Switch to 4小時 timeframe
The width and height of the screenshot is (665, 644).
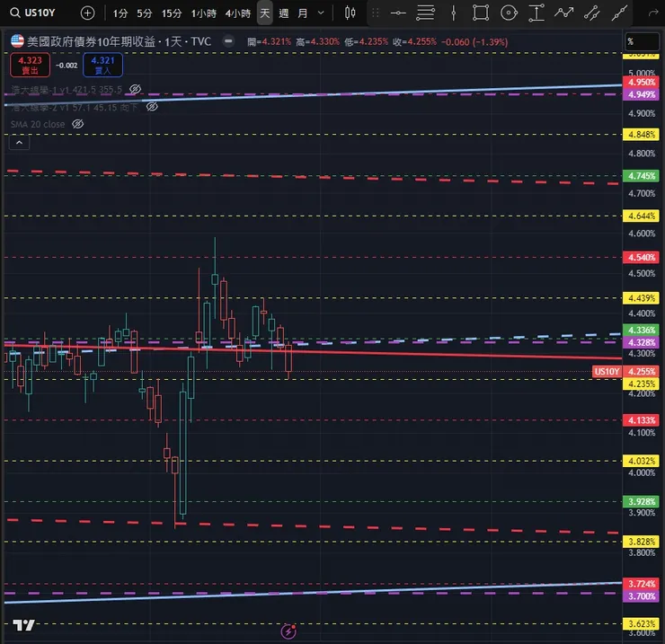pyautogui.click(x=238, y=13)
